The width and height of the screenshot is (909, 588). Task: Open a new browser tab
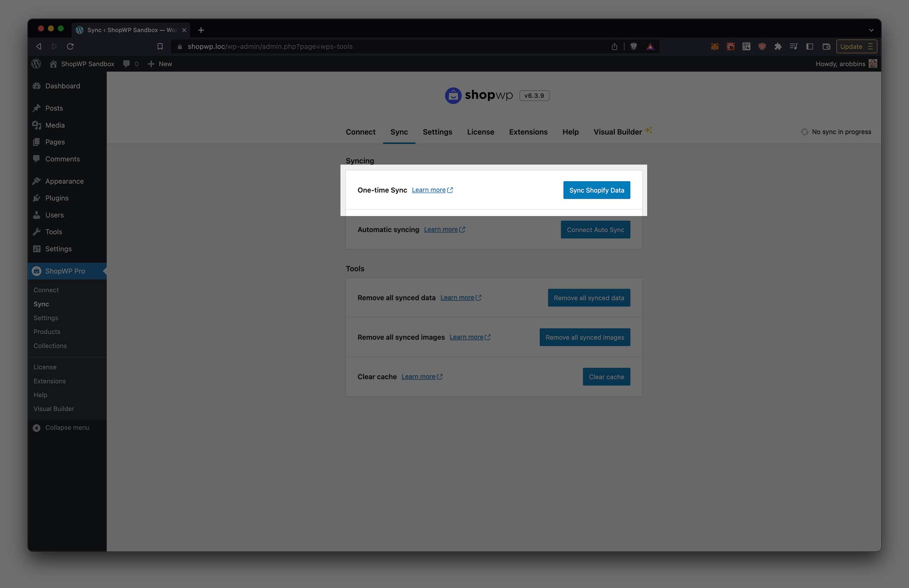click(x=201, y=30)
